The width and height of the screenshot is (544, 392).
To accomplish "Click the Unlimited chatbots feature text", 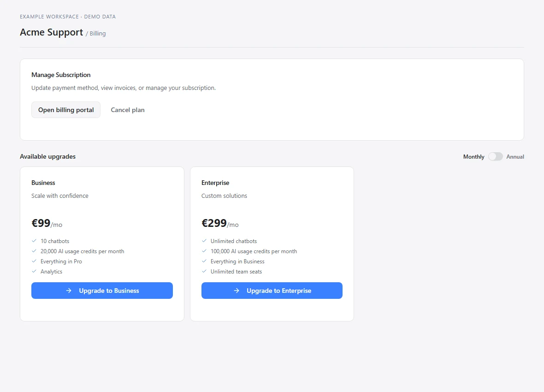I will coord(234,241).
